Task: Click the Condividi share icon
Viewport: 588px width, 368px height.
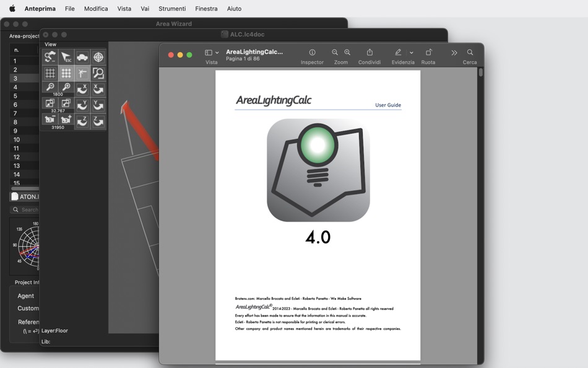Action: coord(370,52)
